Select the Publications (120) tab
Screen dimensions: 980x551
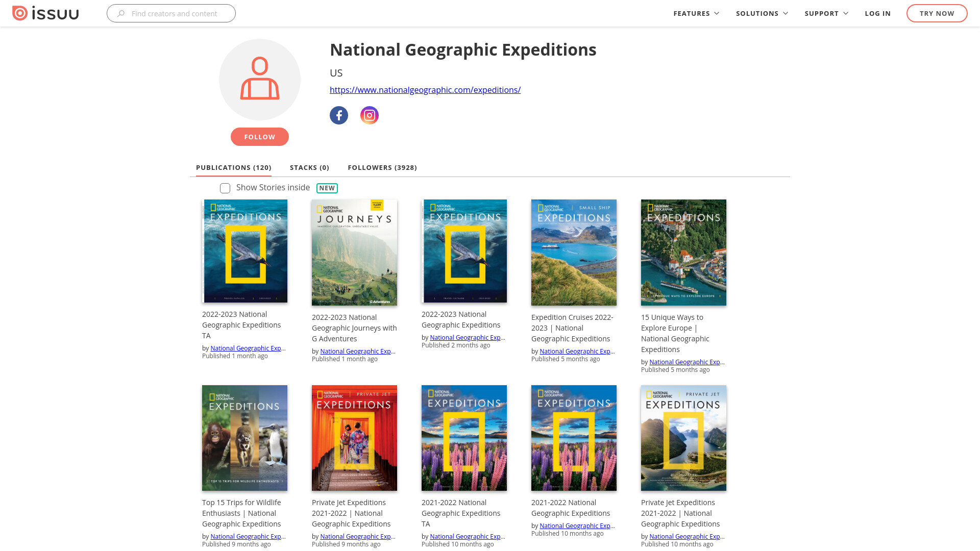tap(234, 167)
